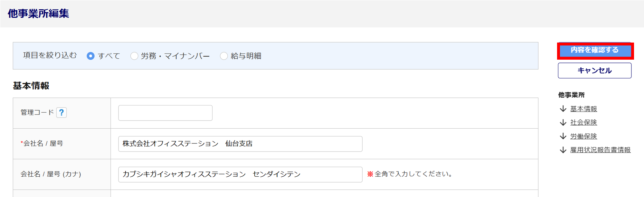Click the 労務・マイナンバー label text
The image size is (644, 197).
(x=175, y=56)
